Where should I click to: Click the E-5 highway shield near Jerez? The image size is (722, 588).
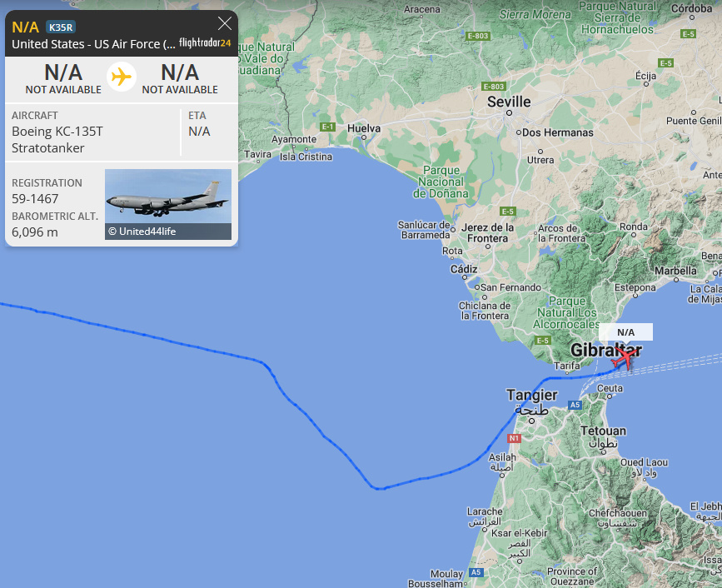pyautogui.click(x=507, y=212)
